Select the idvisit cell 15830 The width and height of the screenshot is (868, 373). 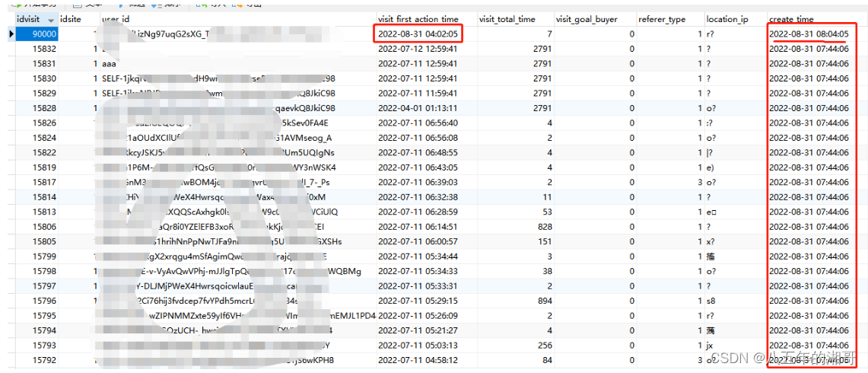(x=36, y=78)
